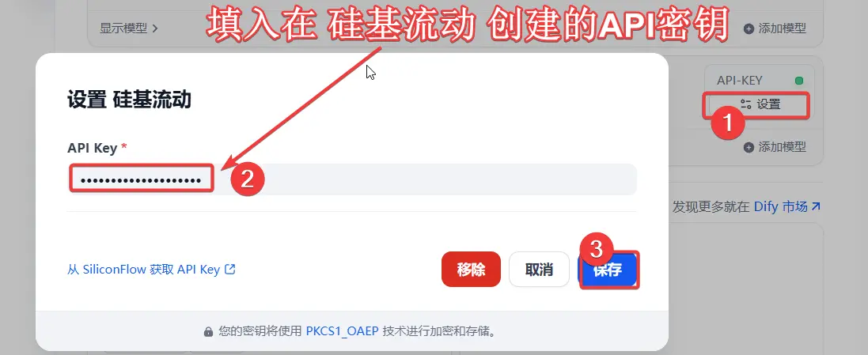Screen dimensions: 868x355
Task: Click the sliders icon beside 设置
Action: (746, 104)
